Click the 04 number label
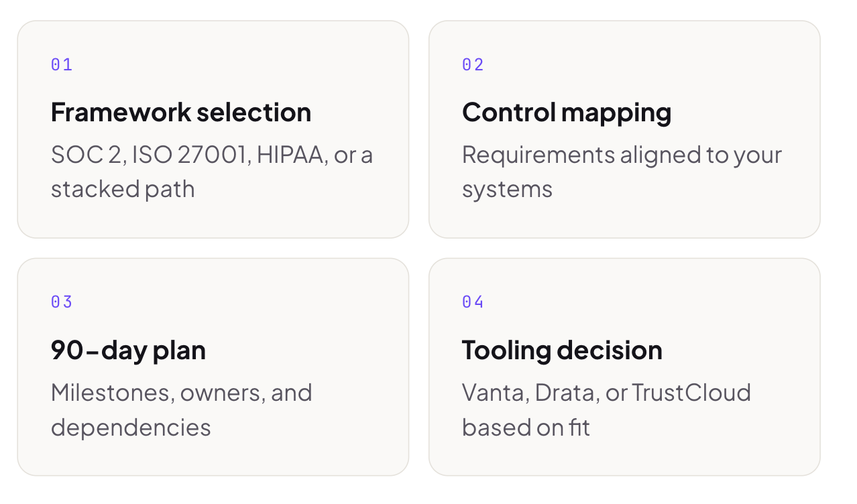This screenshot has width=857, height=504. pos(473,302)
